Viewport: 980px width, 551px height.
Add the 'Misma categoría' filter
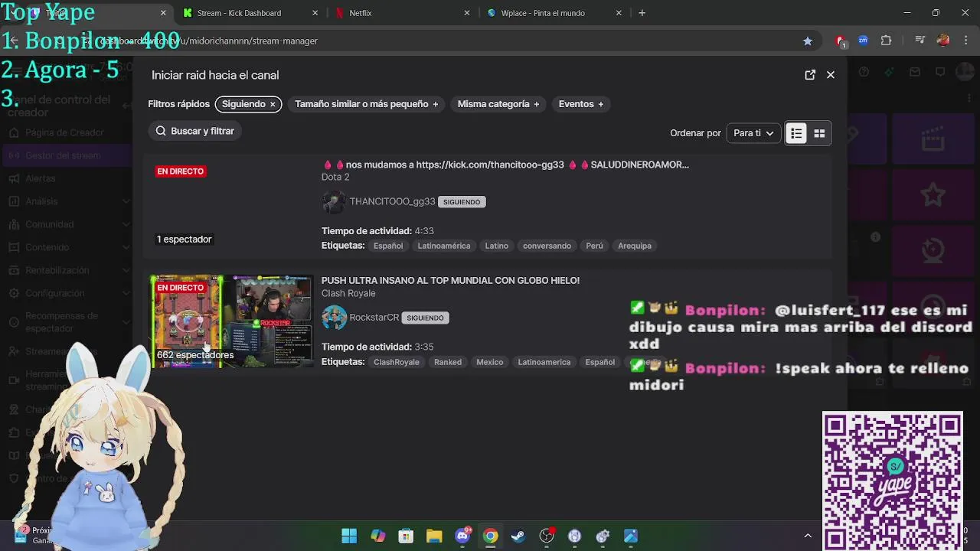tap(498, 104)
